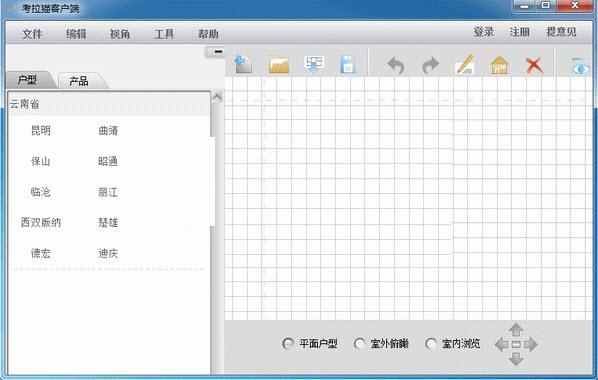Open the 文件 menu
Image resolution: width=598 pixels, height=380 pixels.
[32, 34]
